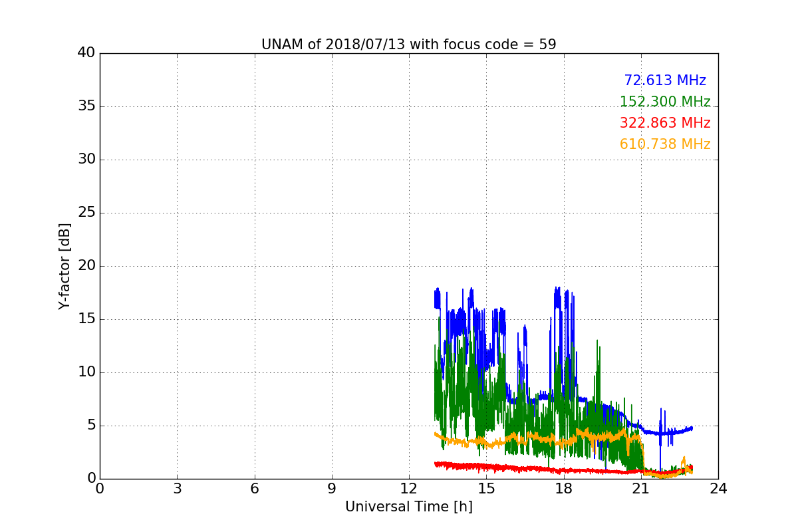Screen dimensions: 798x532
Task: Select the red '322.863 MHz' legend label
Action: pos(665,123)
